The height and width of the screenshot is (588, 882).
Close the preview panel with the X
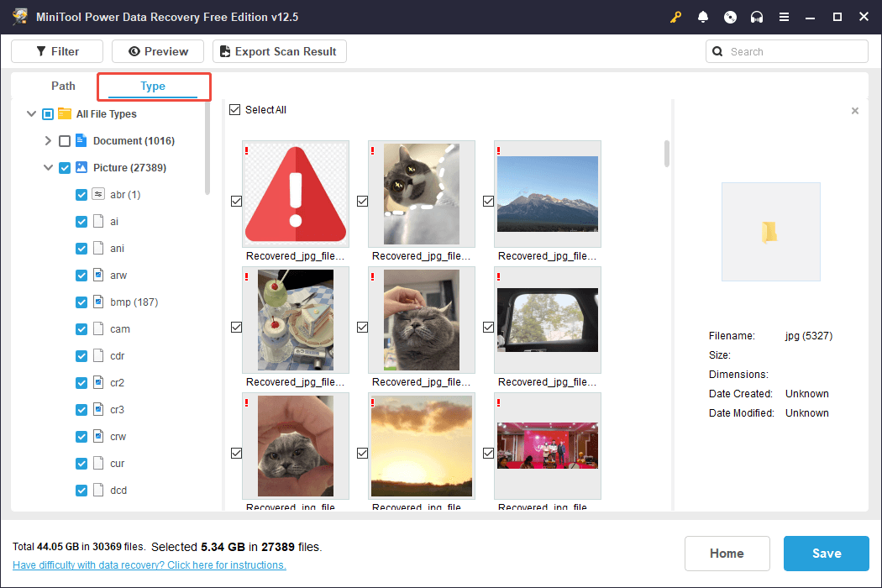tap(855, 111)
